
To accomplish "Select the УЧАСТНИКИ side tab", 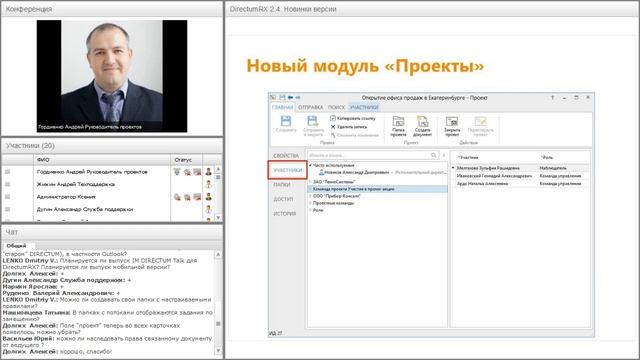I will click(287, 170).
